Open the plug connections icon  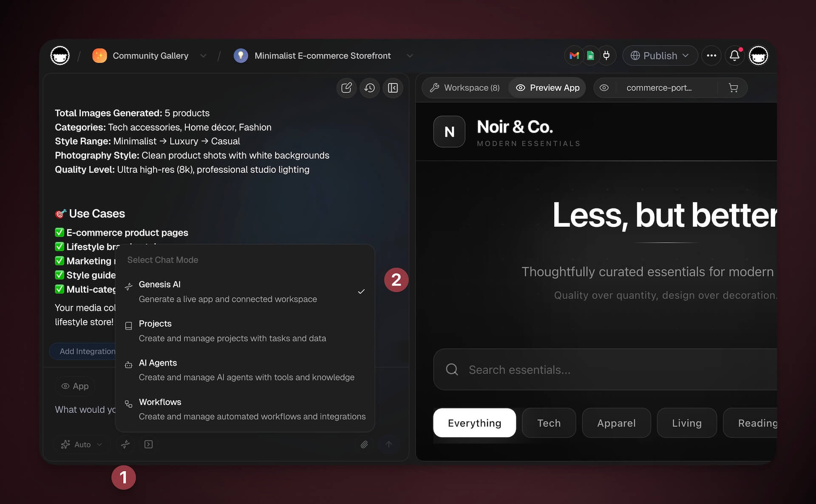pos(606,56)
